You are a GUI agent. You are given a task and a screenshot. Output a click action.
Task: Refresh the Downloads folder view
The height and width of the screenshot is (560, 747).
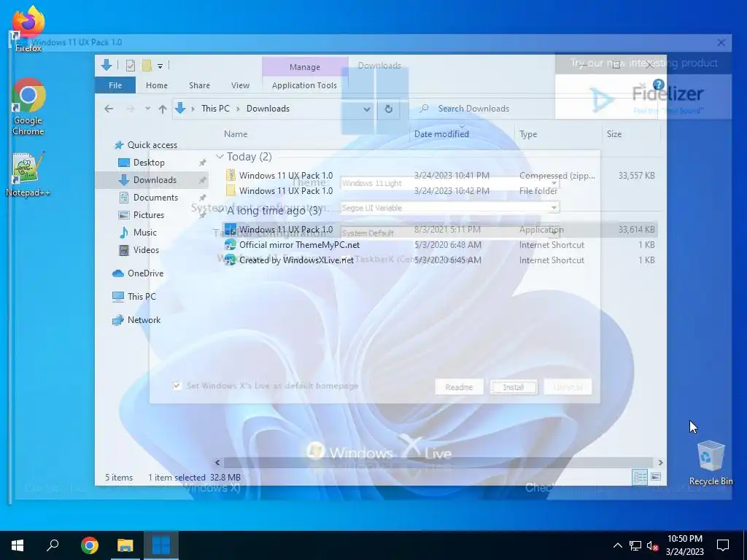click(x=388, y=109)
